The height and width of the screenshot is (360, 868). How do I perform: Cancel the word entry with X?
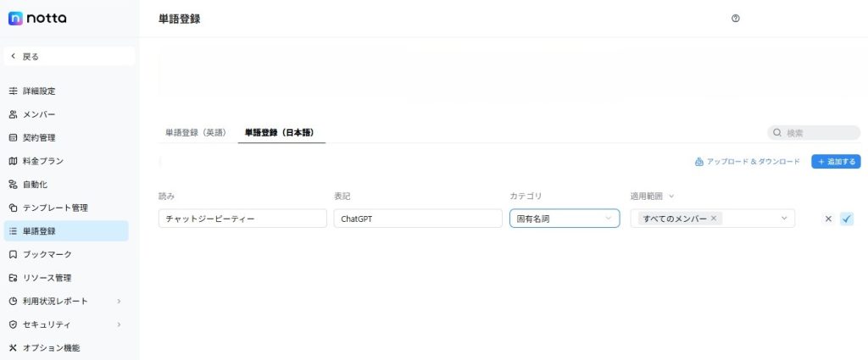pos(828,219)
